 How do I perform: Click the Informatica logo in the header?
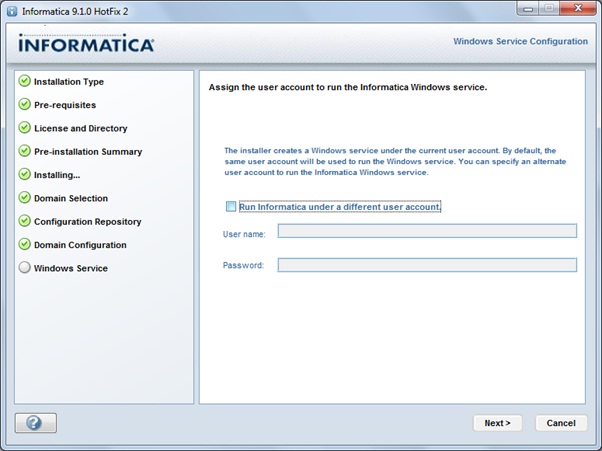pyautogui.click(x=86, y=43)
